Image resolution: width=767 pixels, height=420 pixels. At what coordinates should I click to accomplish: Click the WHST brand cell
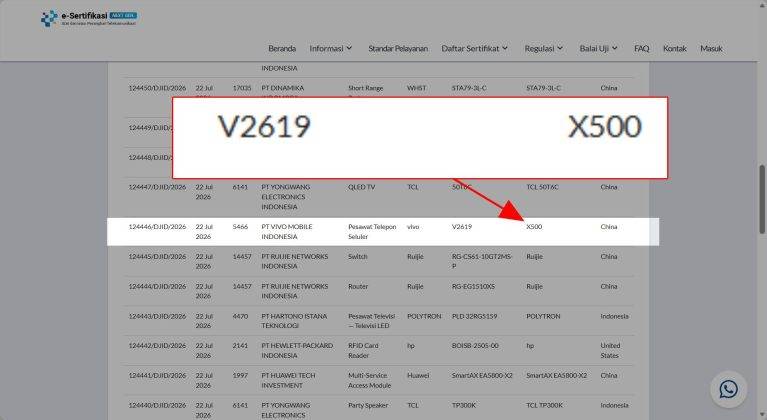416,88
